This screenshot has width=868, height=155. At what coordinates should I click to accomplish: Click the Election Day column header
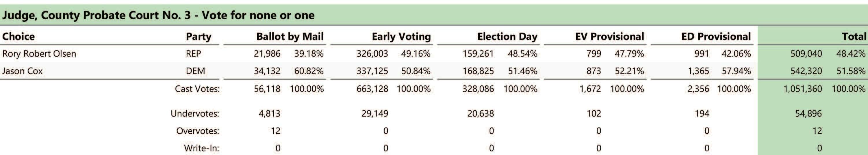pos(507,36)
